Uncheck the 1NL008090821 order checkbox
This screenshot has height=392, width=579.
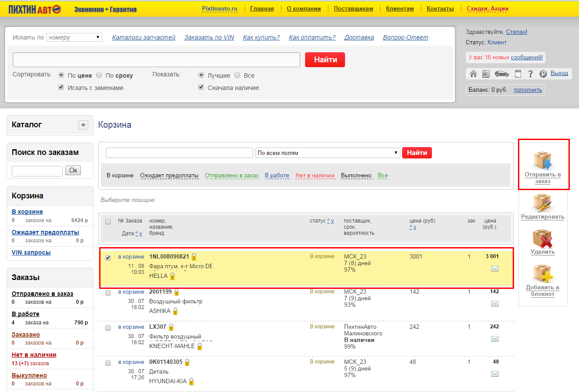point(108,258)
